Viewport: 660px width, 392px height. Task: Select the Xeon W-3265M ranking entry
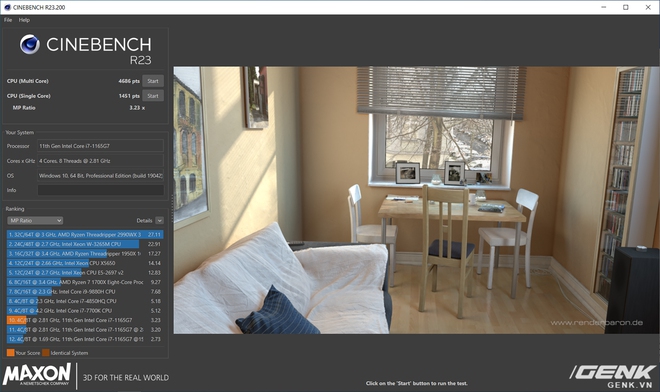coord(85,244)
